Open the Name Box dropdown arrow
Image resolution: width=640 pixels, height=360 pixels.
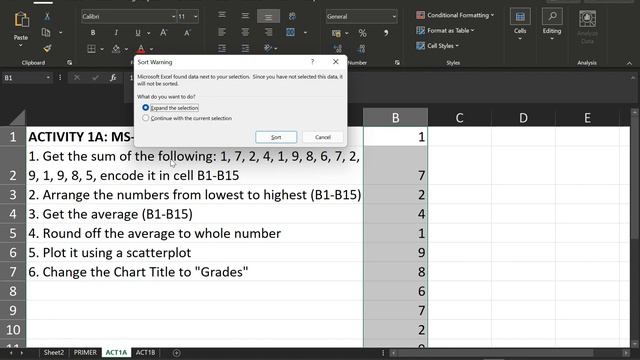click(x=48, y=78)
